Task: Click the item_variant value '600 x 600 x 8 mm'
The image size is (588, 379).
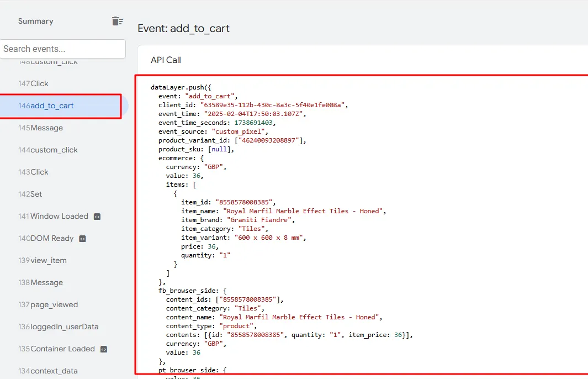Action: (268, 238)
